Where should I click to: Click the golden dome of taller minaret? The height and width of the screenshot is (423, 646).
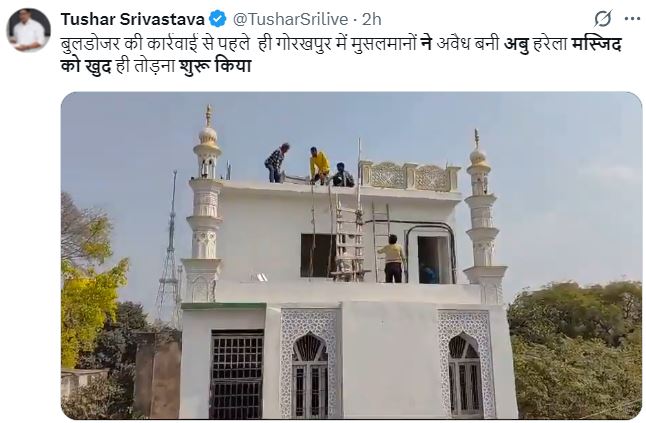208,140
